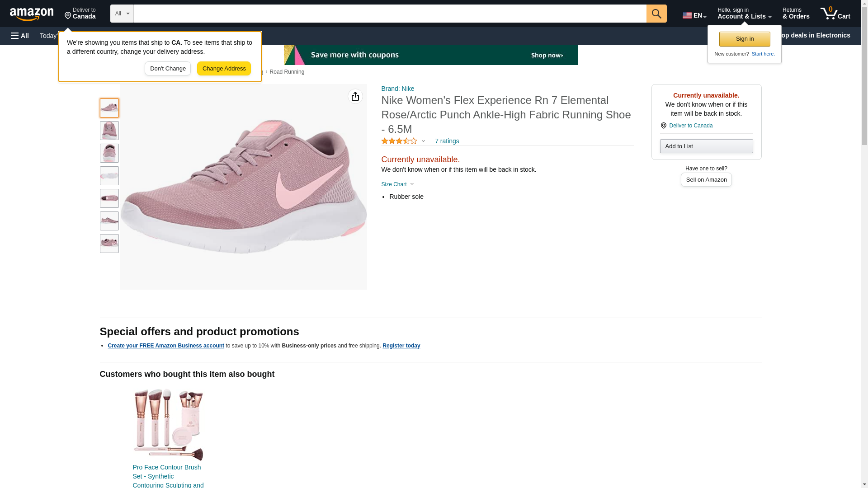This screenshot has width=868, height=488.
Task: Click the Amazon logo
Action: tap(32, 14)
